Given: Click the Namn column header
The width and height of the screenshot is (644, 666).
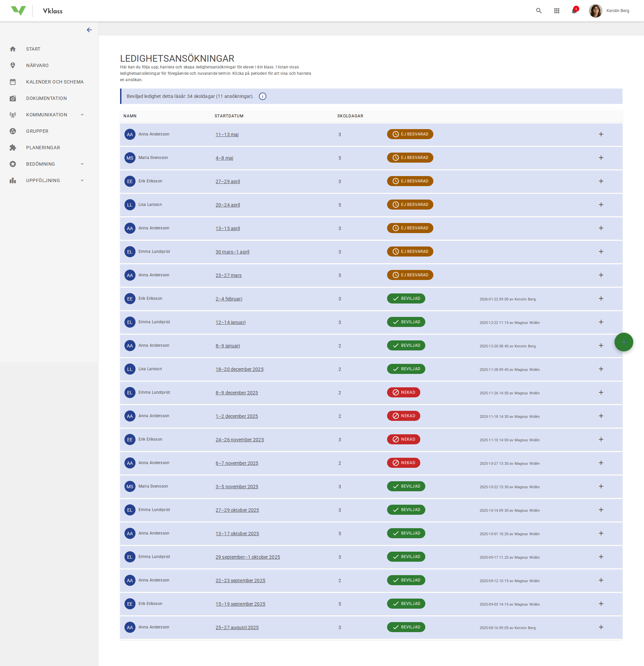Looking at the screenshot, I should coord(130,116).
